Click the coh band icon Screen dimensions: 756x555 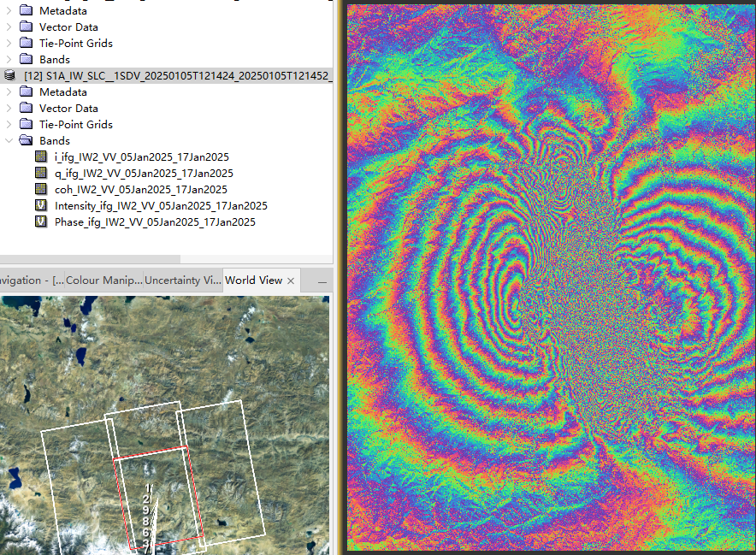tap(41, 188)
